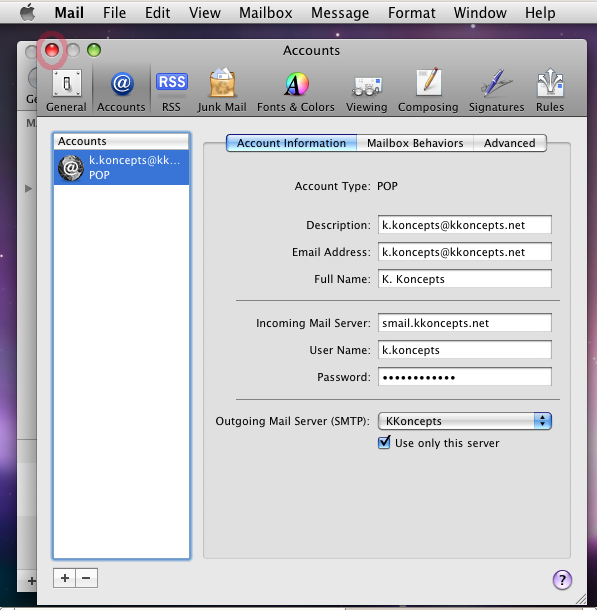Open the Signatures preferences pane

point(497,91)
